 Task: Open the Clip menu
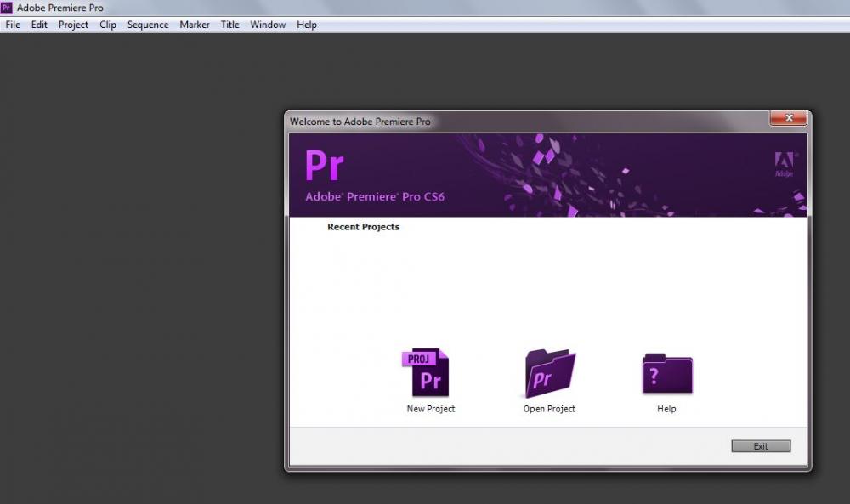108,25
